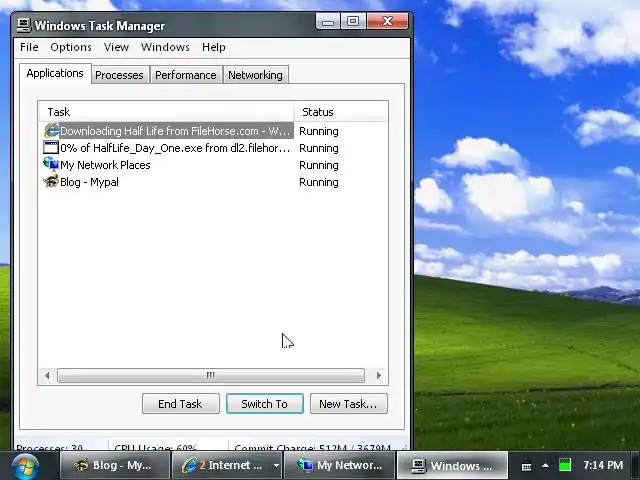Switch to the Performance tab
This screenshot has width=640, height=480.
tap(186, 75)
